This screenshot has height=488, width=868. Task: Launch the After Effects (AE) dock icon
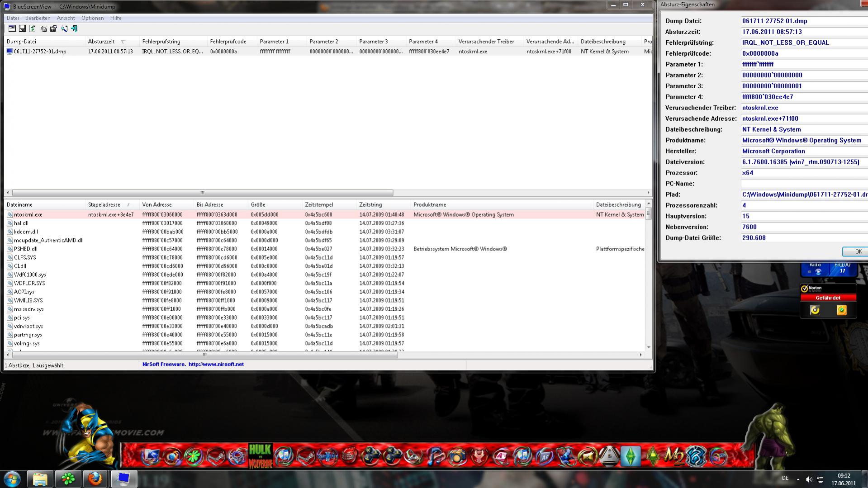tap(545, 457)
